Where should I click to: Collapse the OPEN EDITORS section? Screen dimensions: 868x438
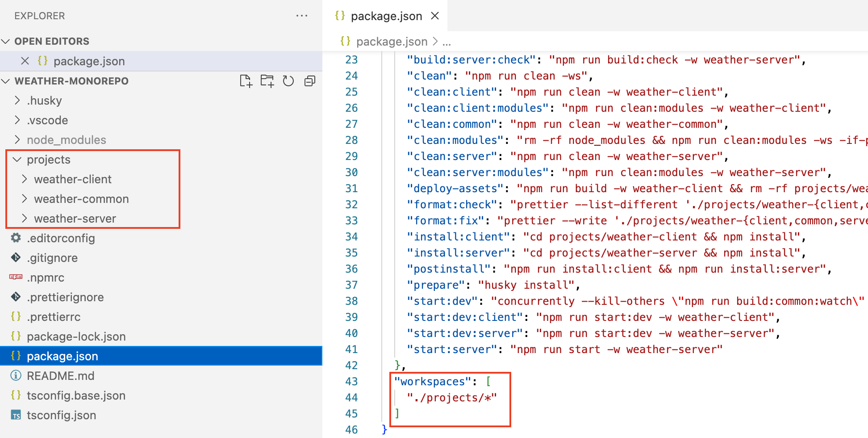pos(6,41)
